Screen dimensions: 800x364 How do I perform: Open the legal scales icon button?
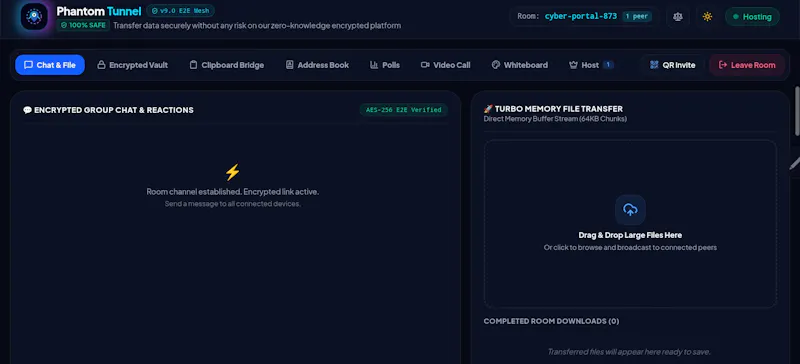(678, 16)
